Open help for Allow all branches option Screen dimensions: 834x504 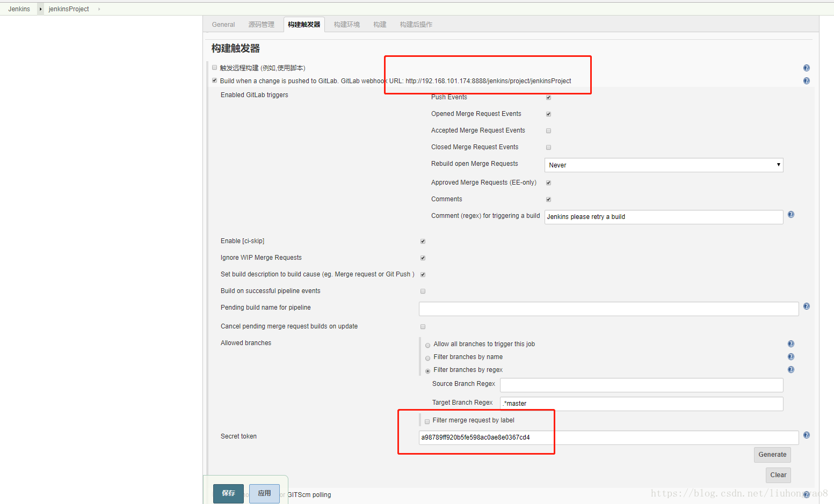click(x=791, y=344)
